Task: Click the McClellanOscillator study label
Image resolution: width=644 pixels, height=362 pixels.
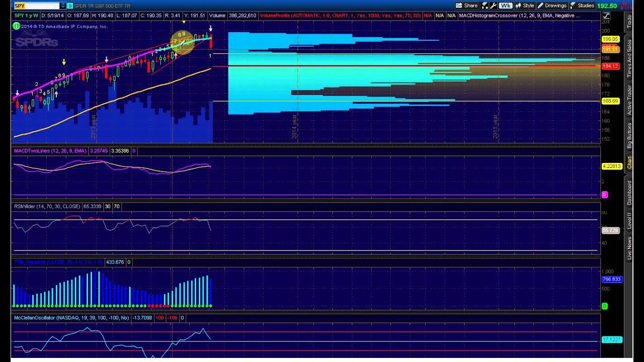Action: (71, 318)
